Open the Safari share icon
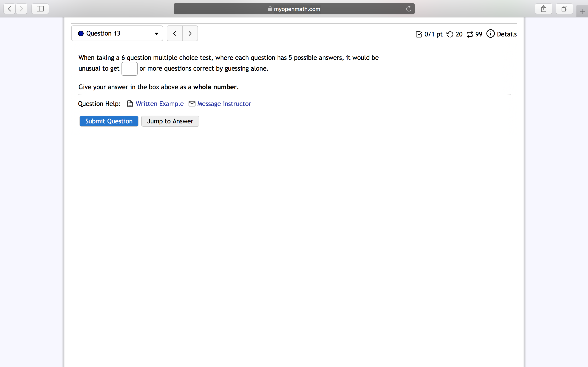Image resolution: width=588 pixels, height=367 pixels. (x=543, y=9)
